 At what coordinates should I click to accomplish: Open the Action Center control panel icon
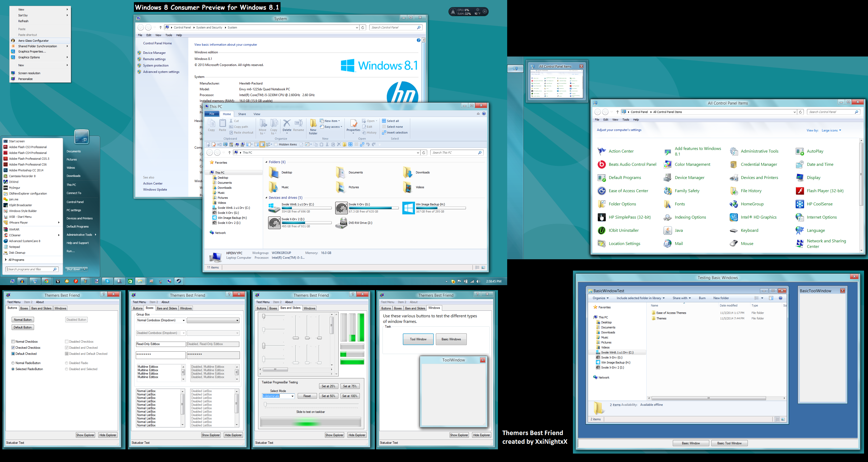[x=601, y=151]
